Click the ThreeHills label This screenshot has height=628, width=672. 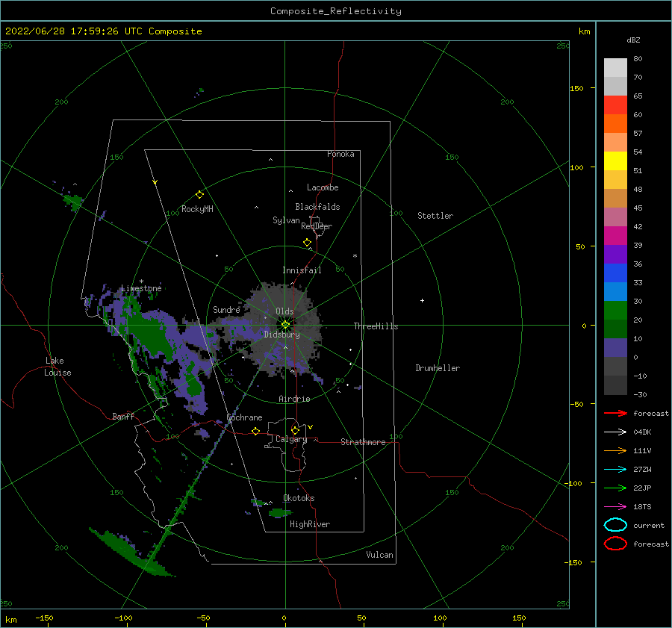click(x=376, y=326)
